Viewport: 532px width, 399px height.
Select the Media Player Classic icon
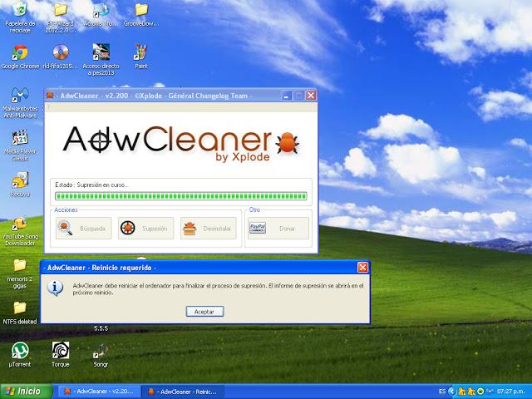tap(19, 138)
